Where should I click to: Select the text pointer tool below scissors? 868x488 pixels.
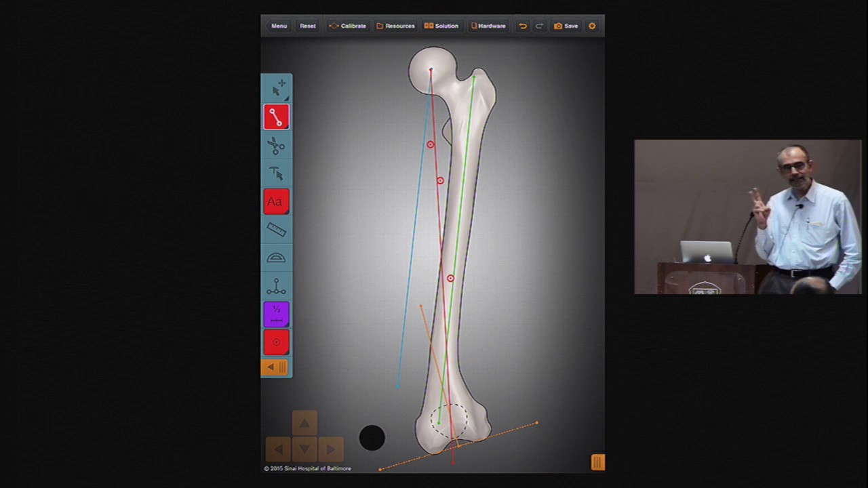tap(277, 174)
